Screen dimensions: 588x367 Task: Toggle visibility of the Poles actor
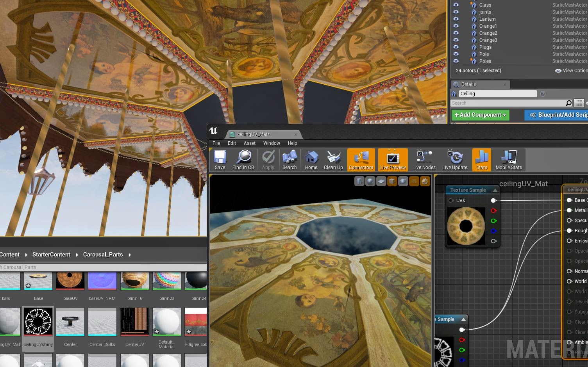click(456, 61)
